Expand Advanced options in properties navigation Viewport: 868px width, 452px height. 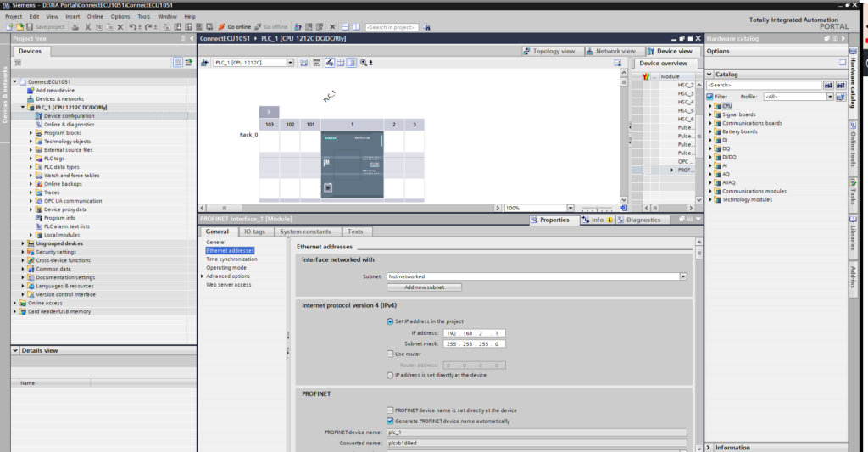202,276
